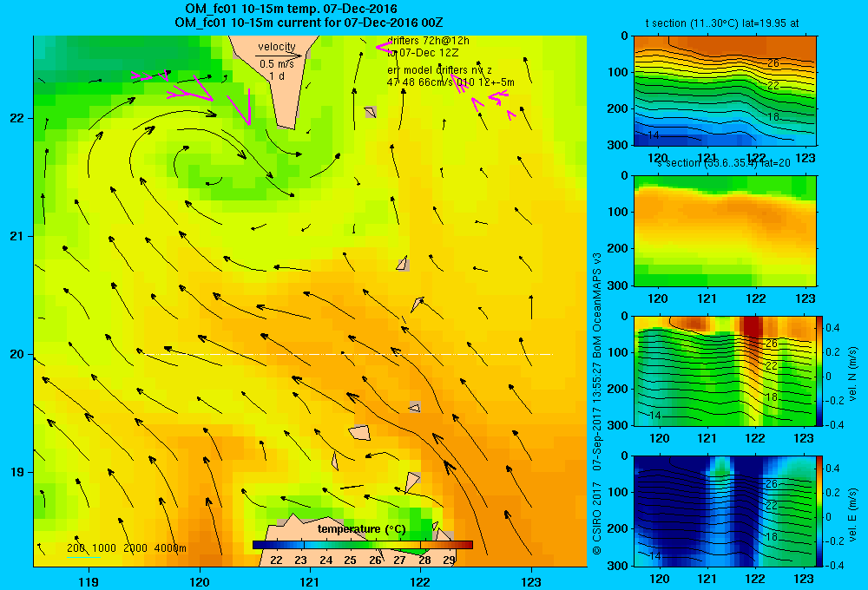This screenshot has height=590, width=868.
Task: Click the 's section' salinity panel title
Action: click(724, 163)
